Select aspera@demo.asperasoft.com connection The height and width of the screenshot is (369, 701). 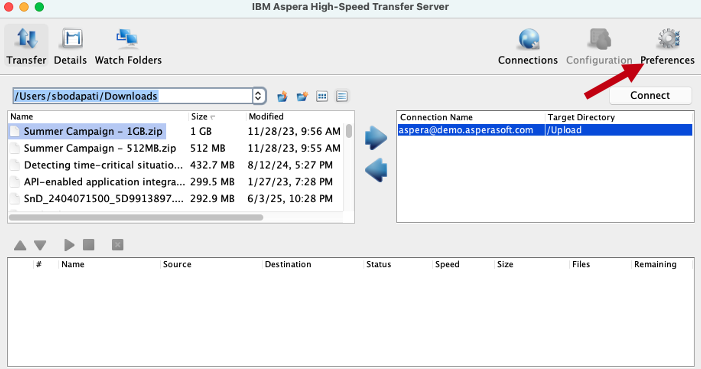click(x=466, y=130)
